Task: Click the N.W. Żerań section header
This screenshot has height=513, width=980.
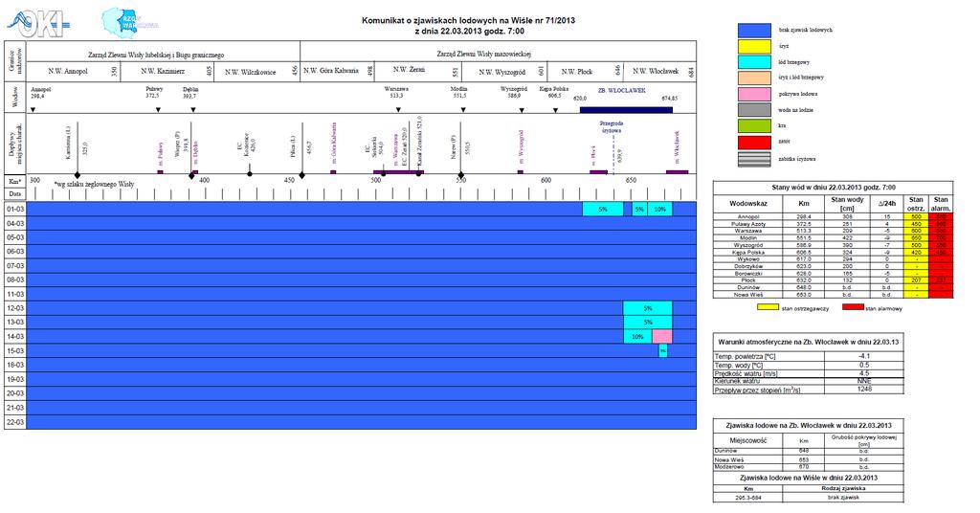Action: [x=409, y=70]
